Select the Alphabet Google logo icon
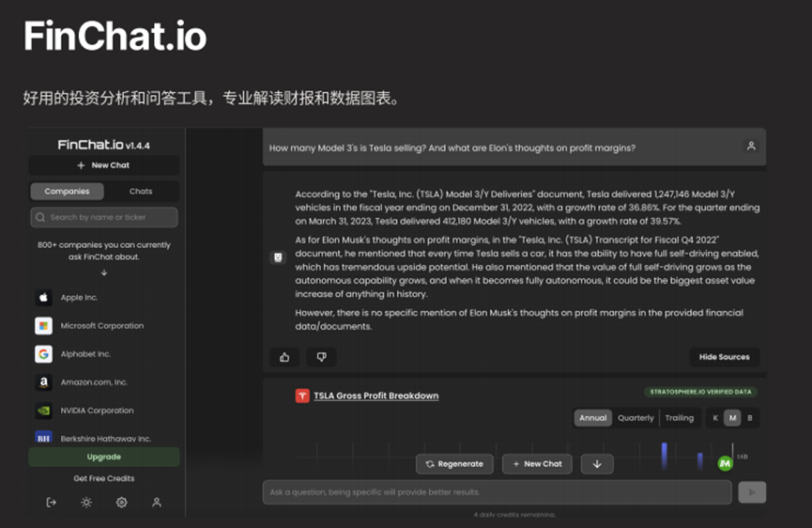Viewport: 812px width, 528px height. 43,354
